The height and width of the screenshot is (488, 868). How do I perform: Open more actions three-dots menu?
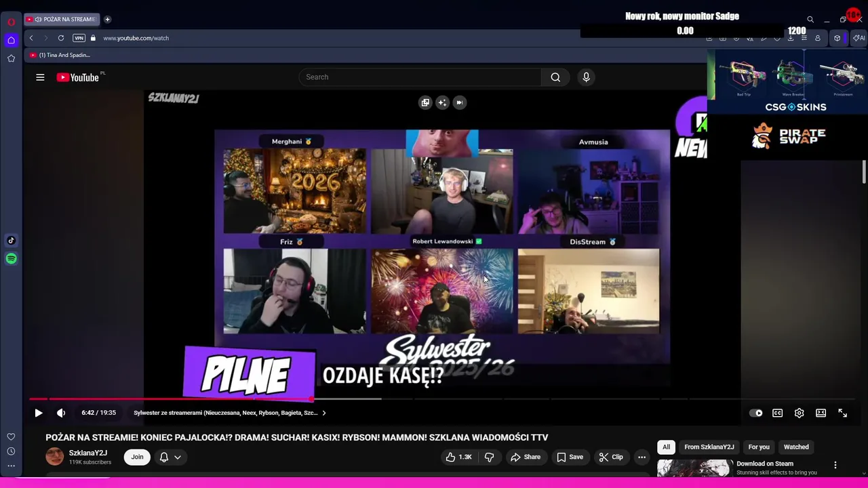point(642,457)
